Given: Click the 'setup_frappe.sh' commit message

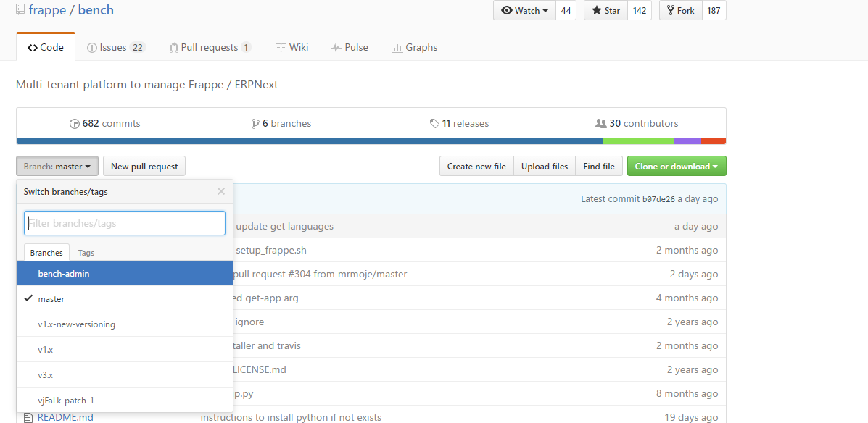Looking at the screenshot, I should click(270, 250).
